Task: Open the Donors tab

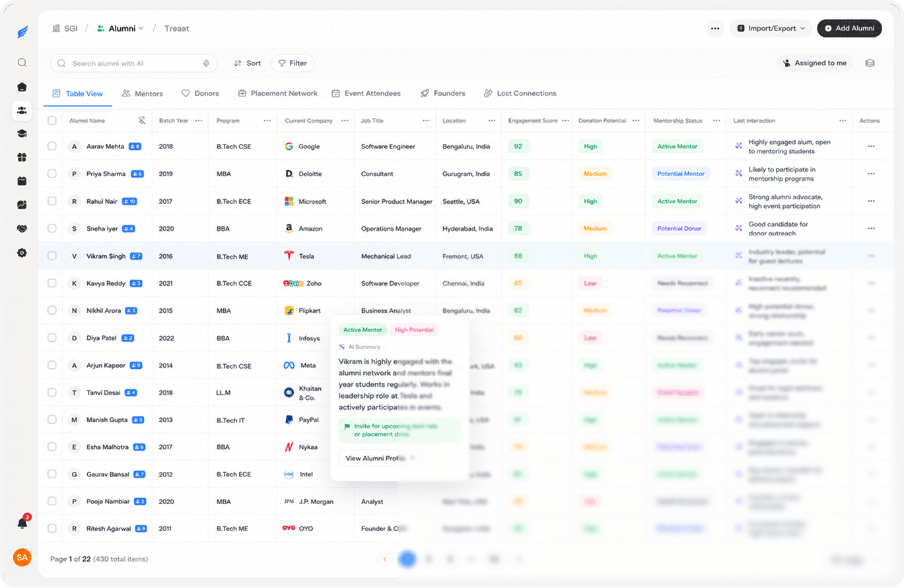Action: point(200,94)
